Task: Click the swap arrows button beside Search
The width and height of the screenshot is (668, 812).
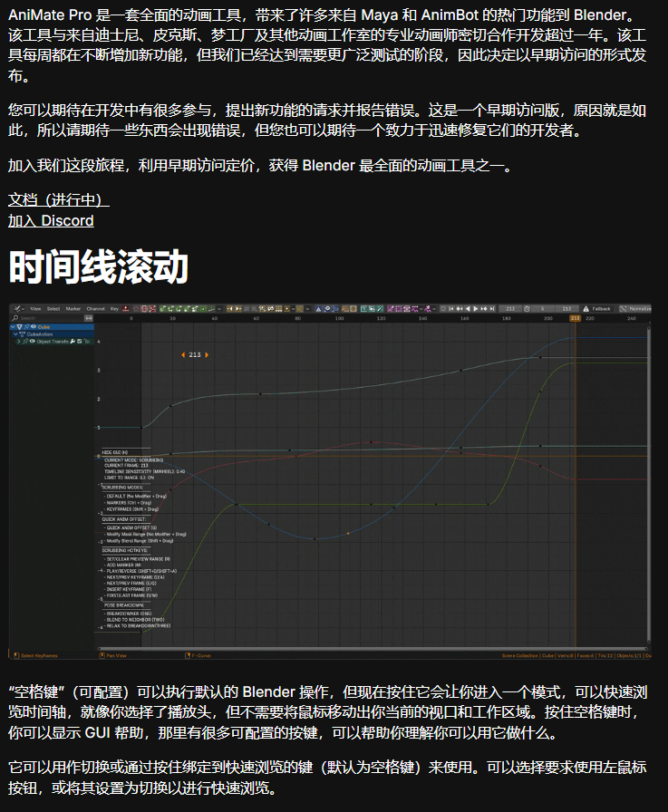Action: tap(89, 318)
